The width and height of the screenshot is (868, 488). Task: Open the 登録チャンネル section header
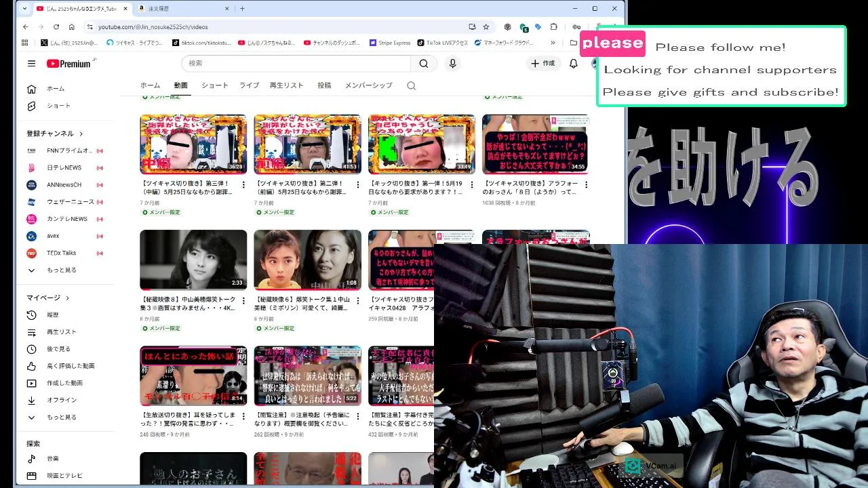[54, 134]
